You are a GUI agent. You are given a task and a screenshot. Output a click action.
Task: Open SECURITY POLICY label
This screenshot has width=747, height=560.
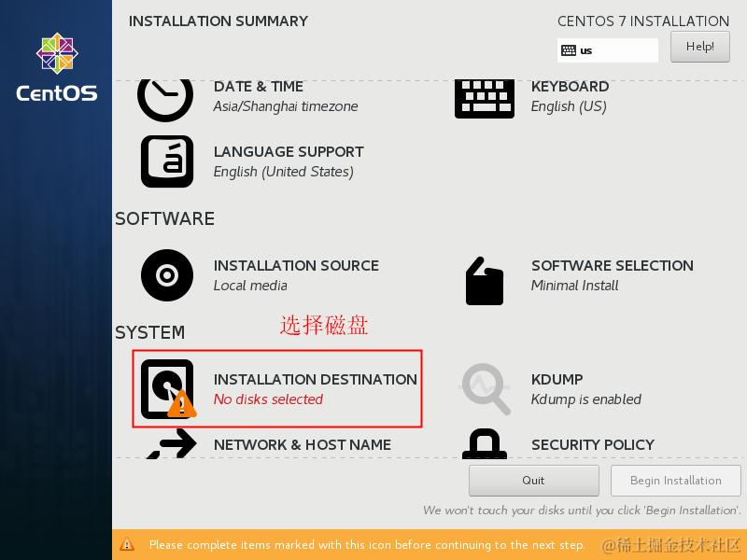[593, 445]
